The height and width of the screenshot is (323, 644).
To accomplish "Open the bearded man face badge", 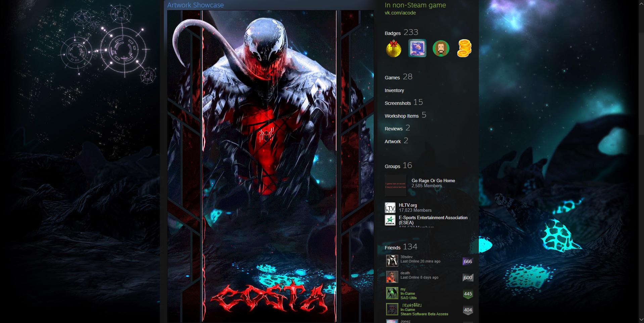I will tap(441, 48).
